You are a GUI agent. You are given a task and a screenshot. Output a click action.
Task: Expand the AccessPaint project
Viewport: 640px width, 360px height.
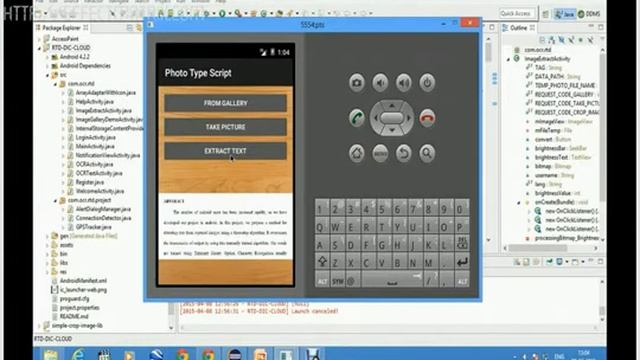tap(40, 39)
